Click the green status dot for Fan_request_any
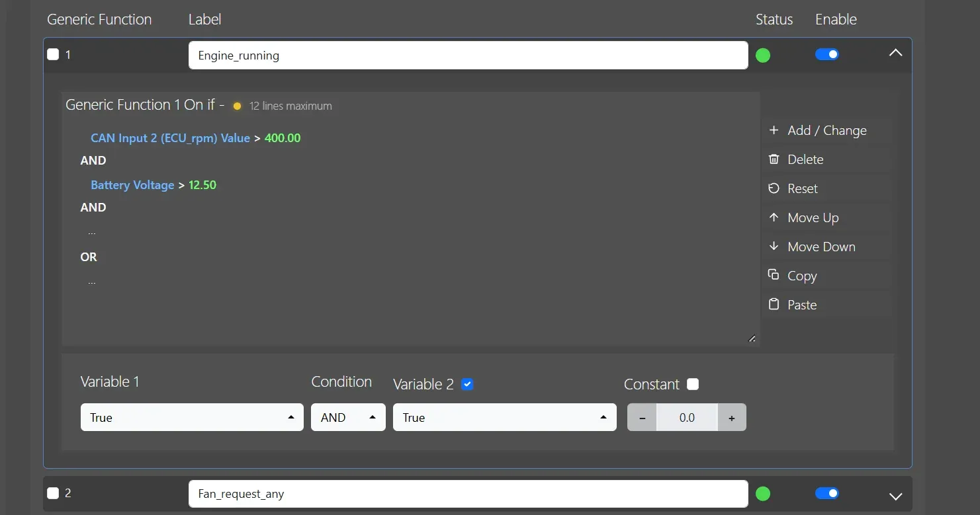The image size is (980, 515). 763,494
